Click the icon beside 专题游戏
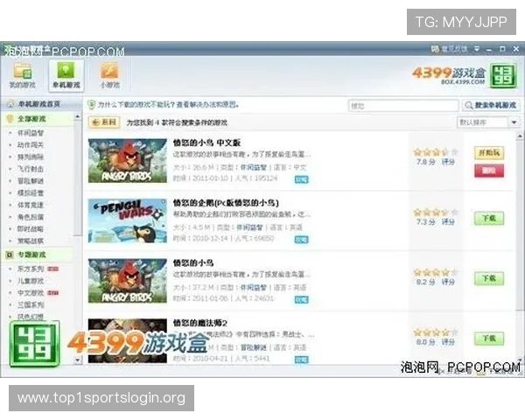The height and width of the screenshot is (420, 525). [x=10, y=255]
